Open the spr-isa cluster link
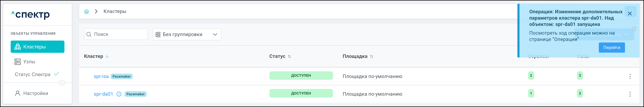The width and height of the screenshot is (644, 107). pyautogui.click(x=101, y=76)
